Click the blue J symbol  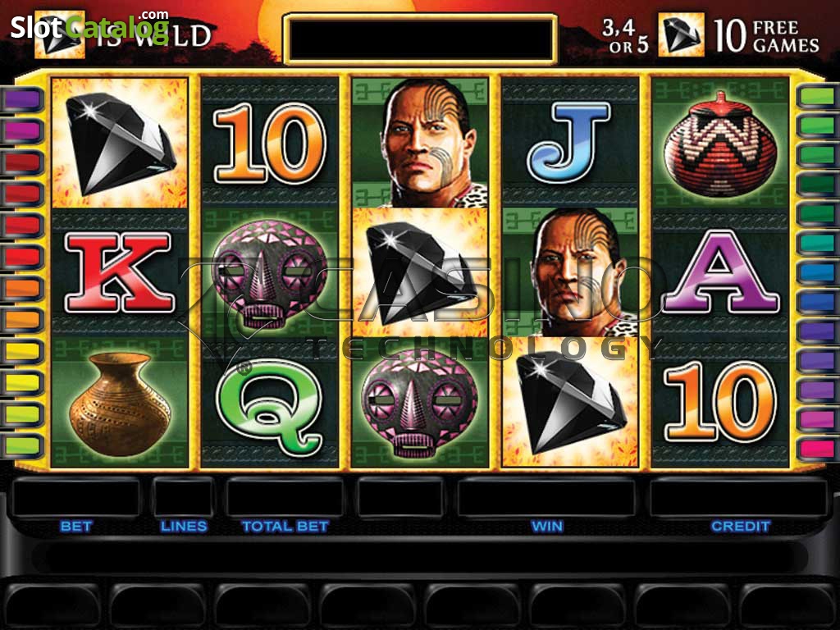(x=569, y=143)
